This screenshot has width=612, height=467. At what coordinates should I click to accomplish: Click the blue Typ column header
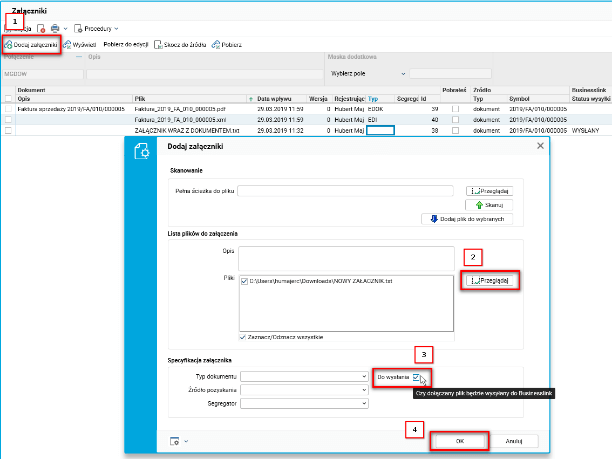[x=373, y=99]
